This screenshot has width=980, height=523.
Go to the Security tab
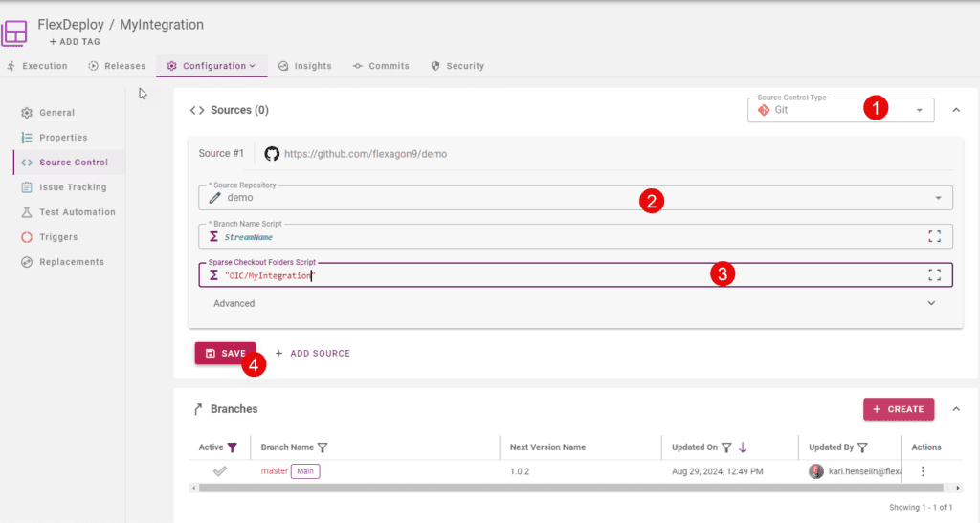pos(457,66)
